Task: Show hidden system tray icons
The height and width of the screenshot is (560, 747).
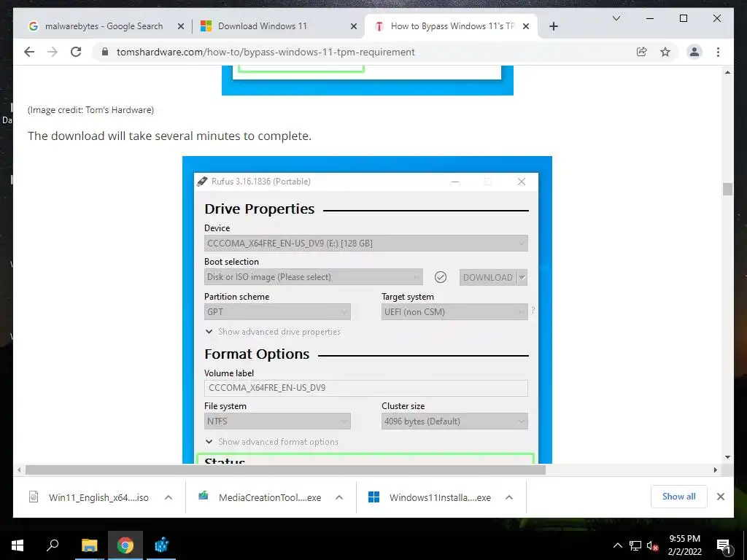Action: click(x=617, y=545)
